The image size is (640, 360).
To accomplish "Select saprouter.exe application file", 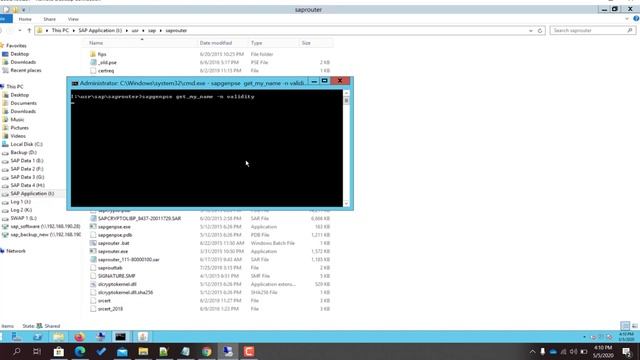I will click(x=113, y=251).
